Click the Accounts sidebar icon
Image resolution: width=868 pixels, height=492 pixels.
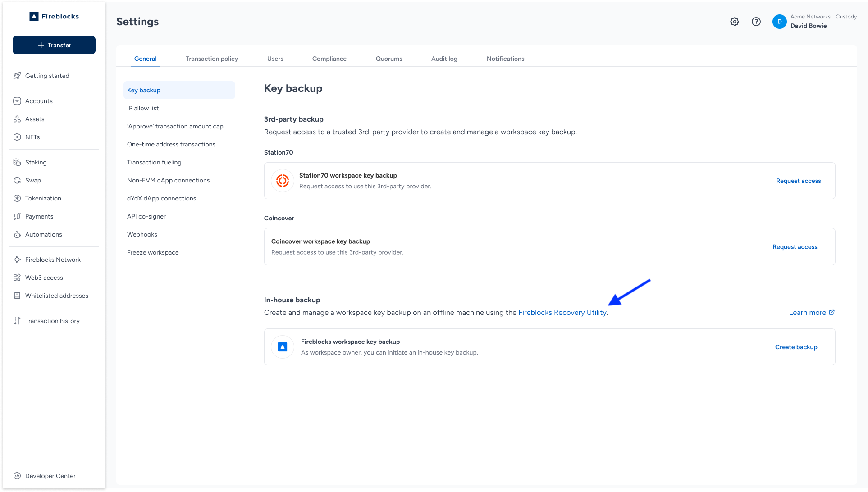[17, 101]
